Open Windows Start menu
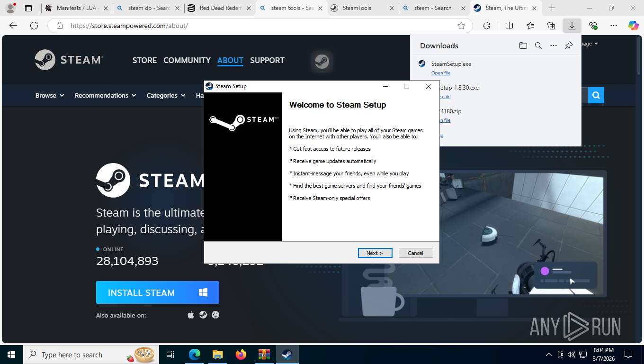644x364 pixels. point(11,355)
